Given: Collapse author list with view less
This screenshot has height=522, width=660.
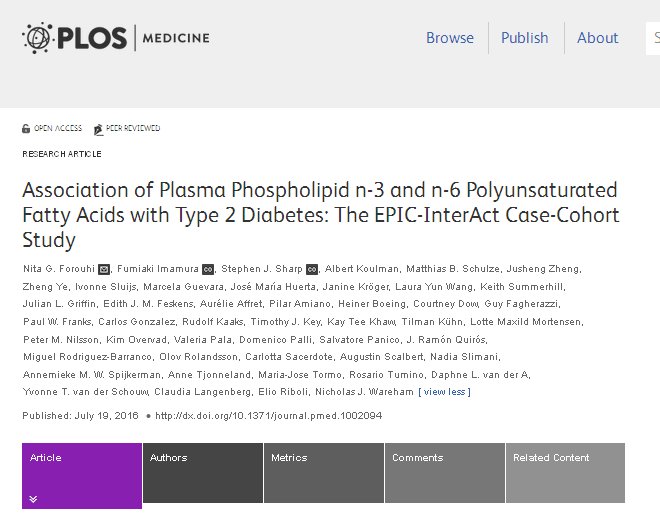Looking at the screenshot, I should pos(444,391).
